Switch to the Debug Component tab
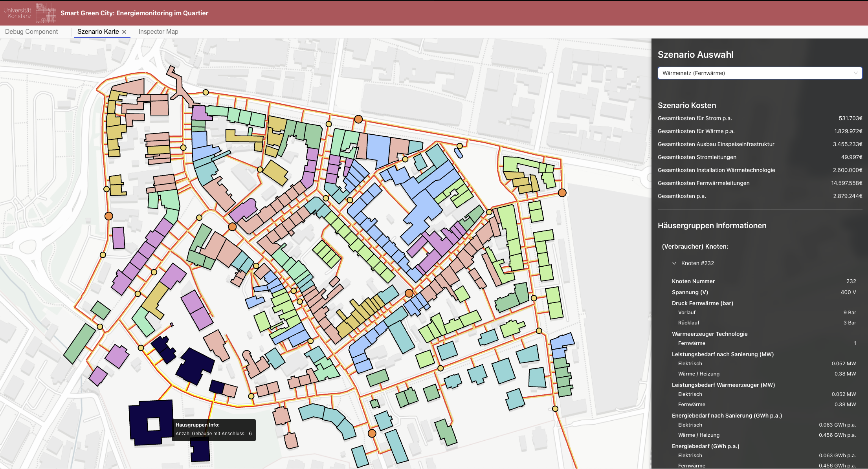The image size is (868, 469). (x=31, y=32)
